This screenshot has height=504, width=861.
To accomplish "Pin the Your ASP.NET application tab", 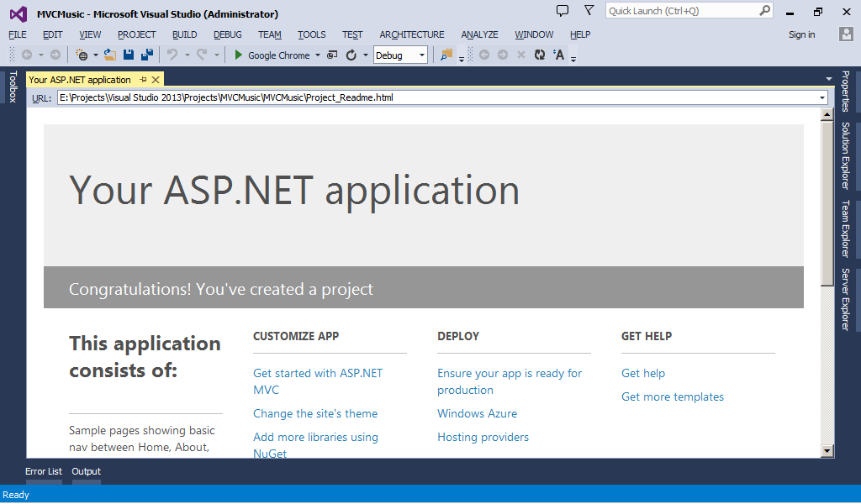I will pyautogui.click(x=145, y=79).
